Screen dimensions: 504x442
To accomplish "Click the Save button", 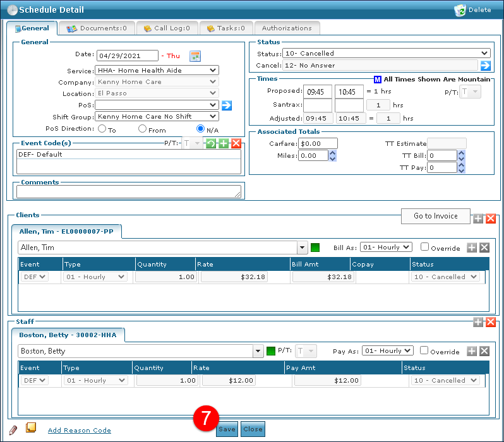I will [x=227, y=429].
